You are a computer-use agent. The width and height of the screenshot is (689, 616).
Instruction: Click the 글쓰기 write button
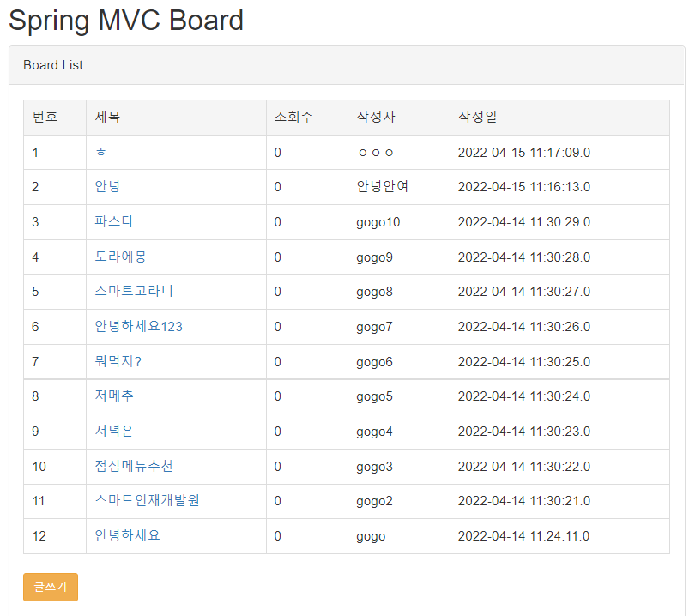click(x=51, y=587)
